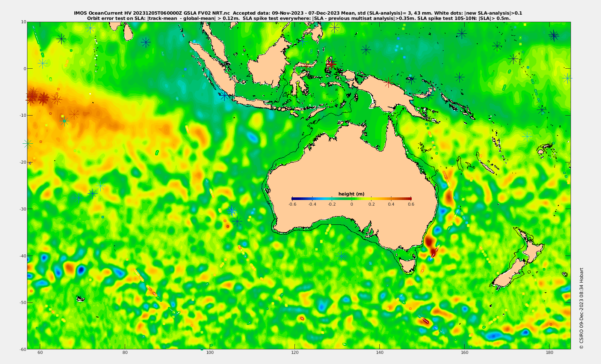Screen dimensions: 601x364
Task: Click the longitude axis label 80
Action: pos(125,353)
